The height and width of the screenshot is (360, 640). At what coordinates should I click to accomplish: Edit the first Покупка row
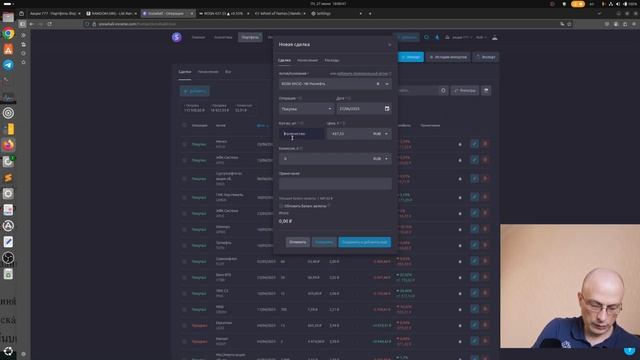(474, 144)
